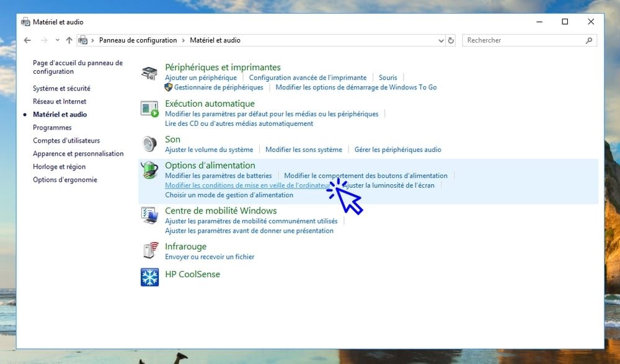
Task: Open Programmes category
Action: tap(52, 127)
